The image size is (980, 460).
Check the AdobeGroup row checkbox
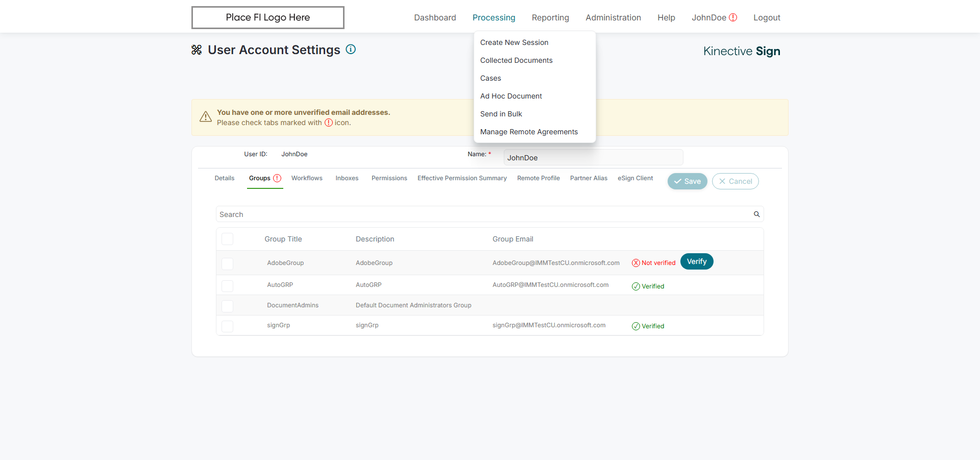click(x=228, y=263)
